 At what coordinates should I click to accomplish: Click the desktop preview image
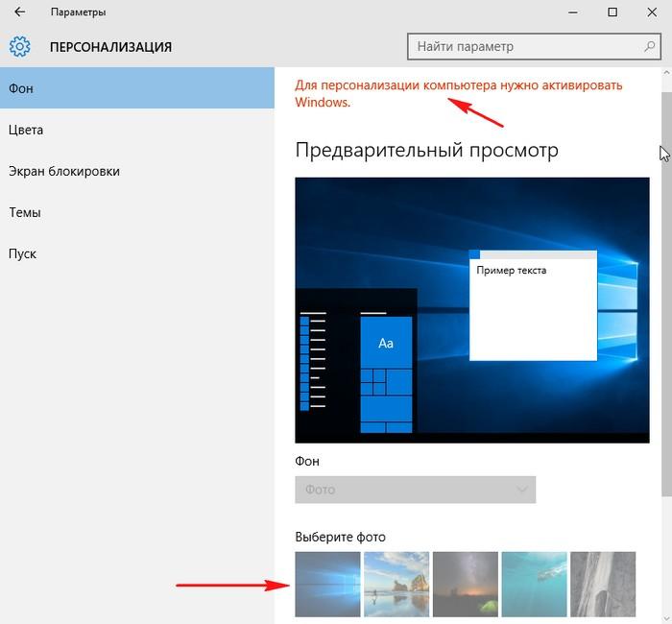pyautogui.click(x=472, y=310)
